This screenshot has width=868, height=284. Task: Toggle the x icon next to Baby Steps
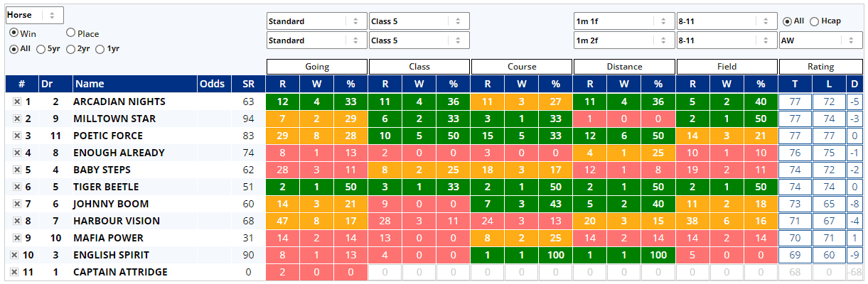click(17, 170)
